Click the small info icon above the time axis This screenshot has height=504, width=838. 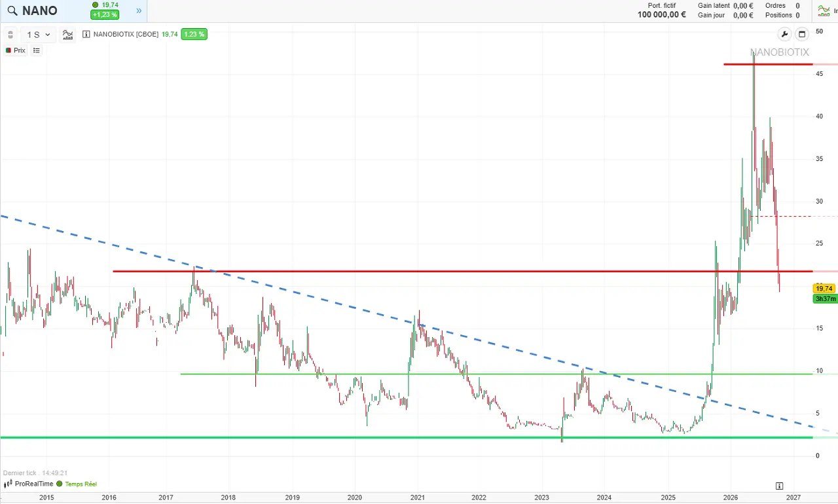tap(779, 486)
